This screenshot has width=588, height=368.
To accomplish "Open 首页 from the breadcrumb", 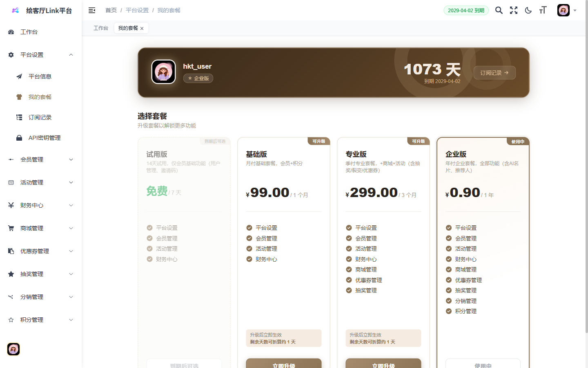I will click(x=111, y=10).
